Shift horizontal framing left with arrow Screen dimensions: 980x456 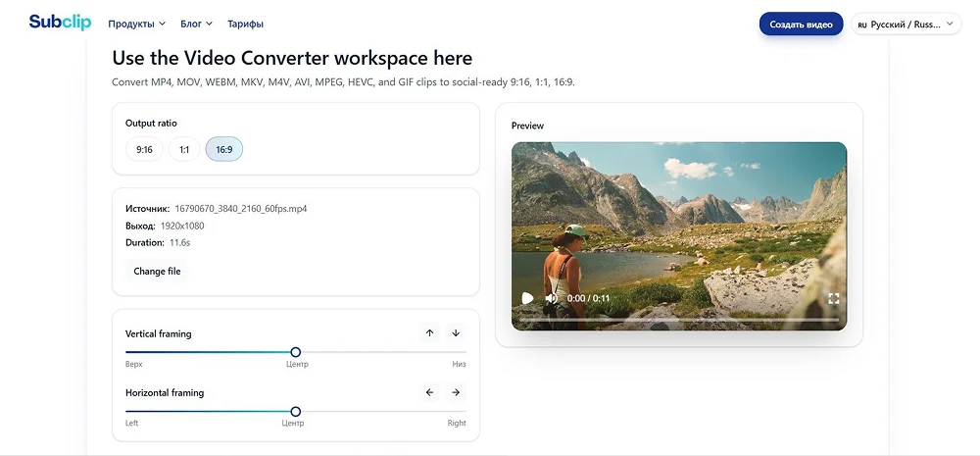point(429,392)
